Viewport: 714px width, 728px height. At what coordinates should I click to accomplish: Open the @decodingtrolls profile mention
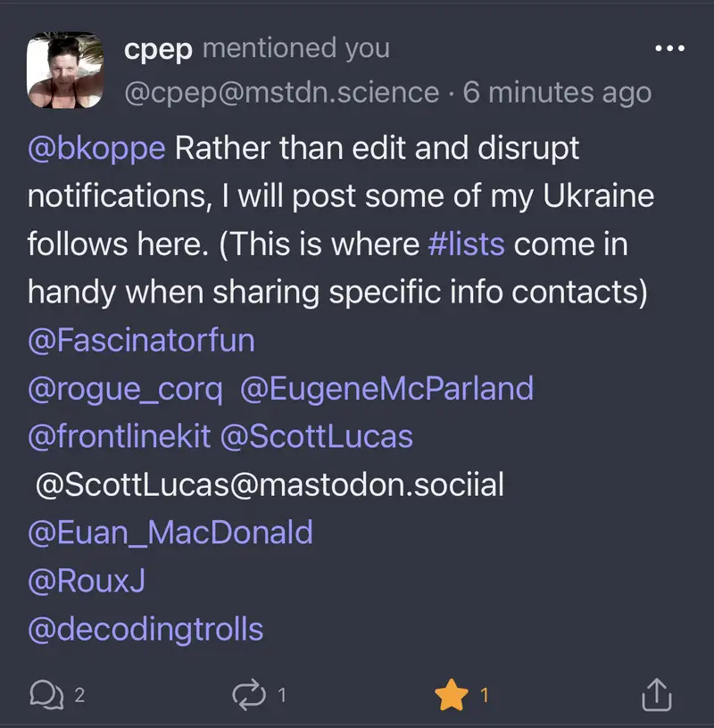click(145, 629)
